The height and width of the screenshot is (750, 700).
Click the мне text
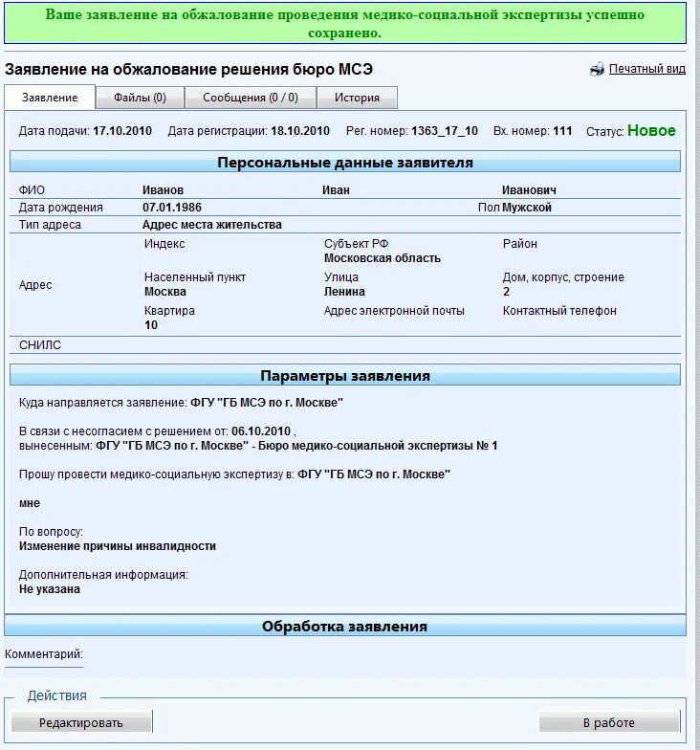(x=30, y=503)
